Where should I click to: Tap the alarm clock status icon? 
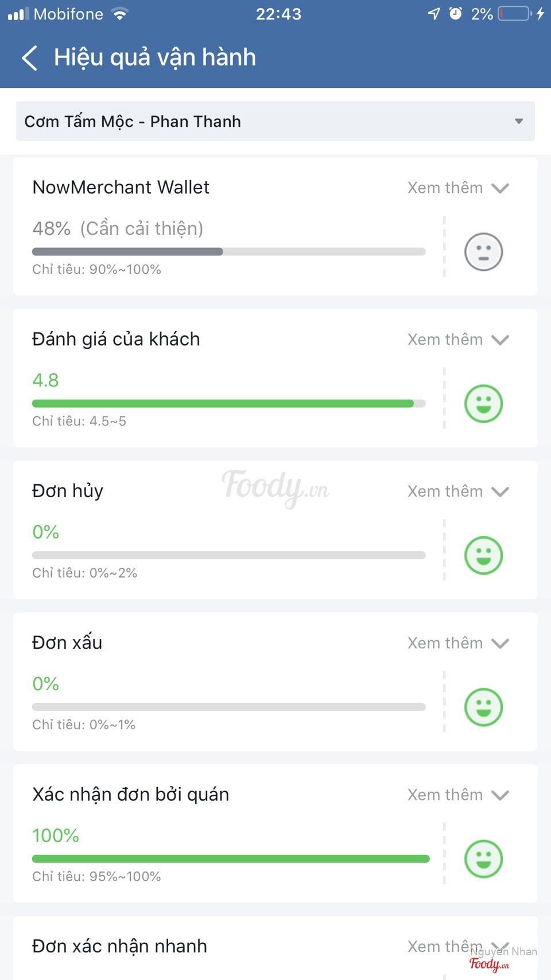point(455,14)
